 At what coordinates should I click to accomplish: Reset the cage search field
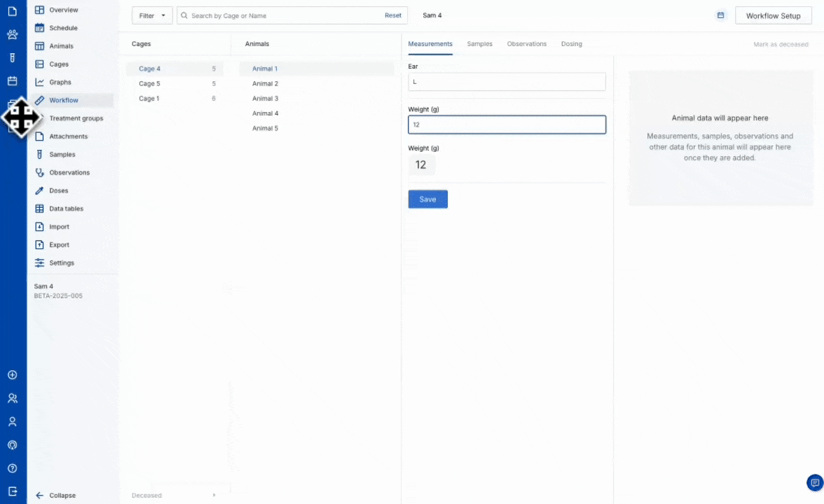[393, 15]
